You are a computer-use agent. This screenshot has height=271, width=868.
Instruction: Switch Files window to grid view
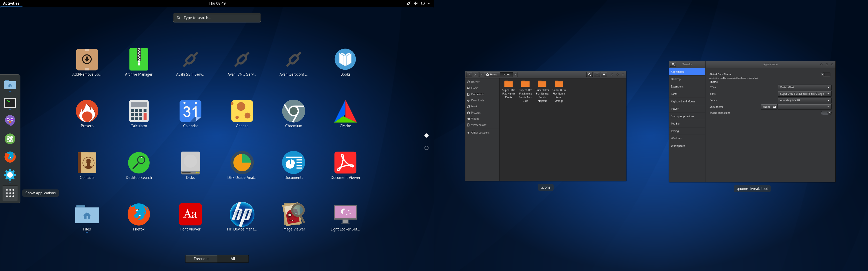point(597,74)
